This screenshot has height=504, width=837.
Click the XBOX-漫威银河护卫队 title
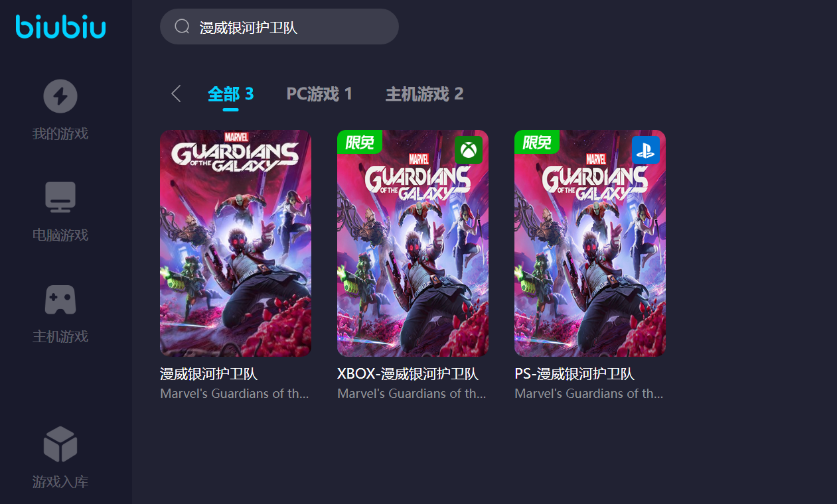(408, 374)
